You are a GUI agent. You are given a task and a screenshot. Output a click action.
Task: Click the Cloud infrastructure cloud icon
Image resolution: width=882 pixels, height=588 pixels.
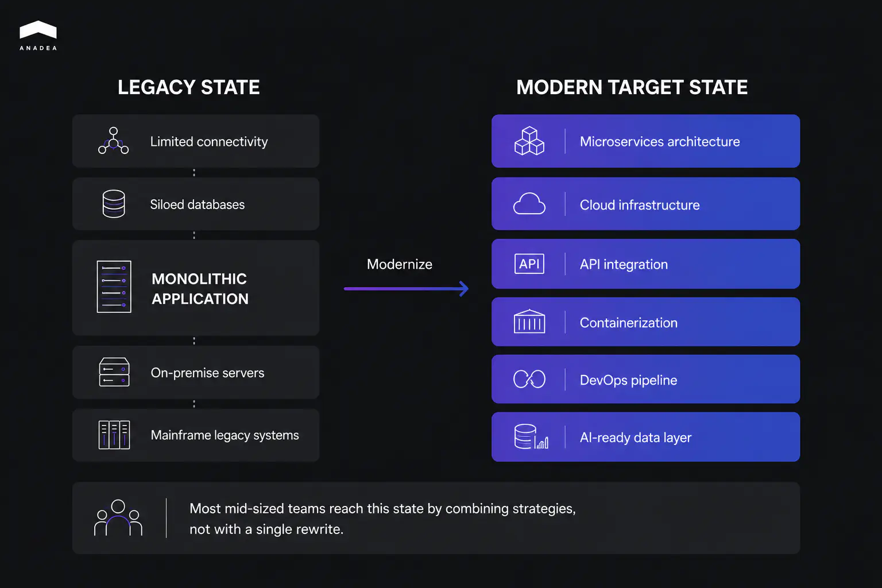(x=529, y=204)
